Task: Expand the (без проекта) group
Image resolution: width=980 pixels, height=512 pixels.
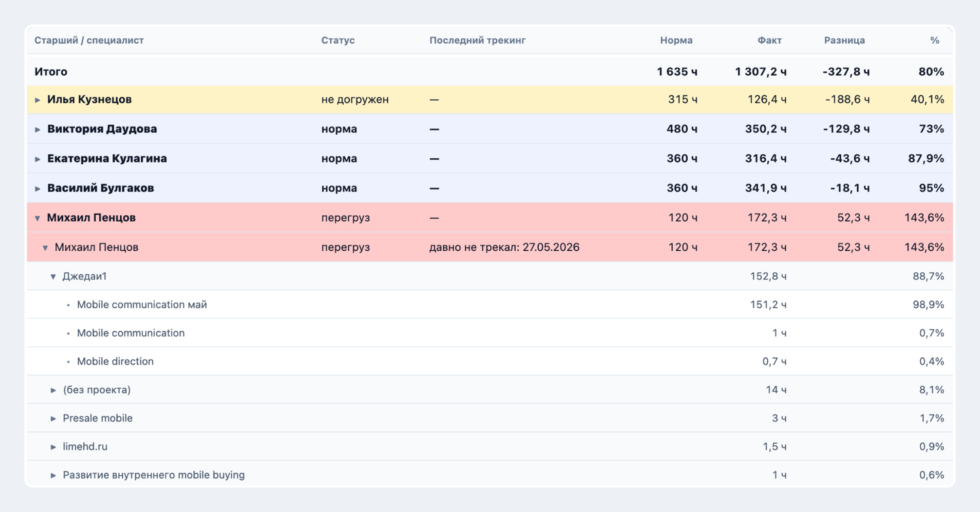Action: tap(53, 390)
